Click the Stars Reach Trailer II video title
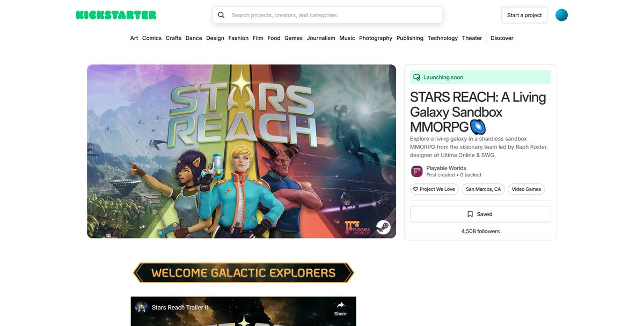This screenshot has height=326, width=644. [x=180, y=308]
